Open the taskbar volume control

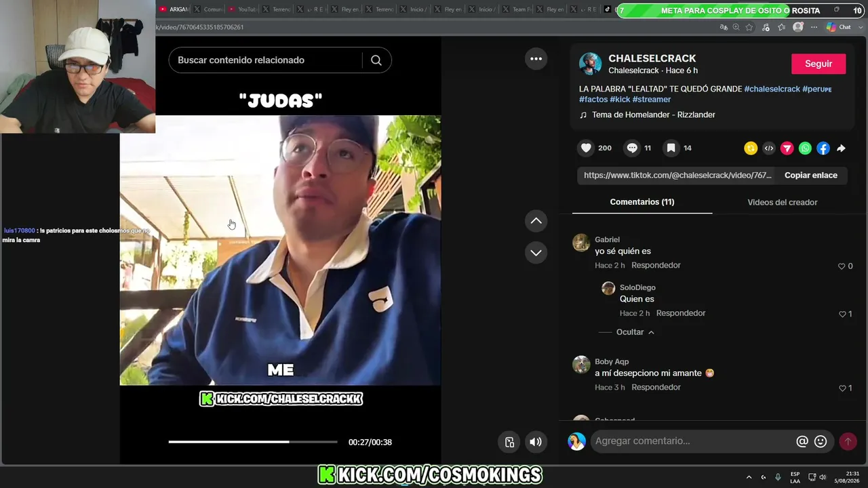click(823, 477)
